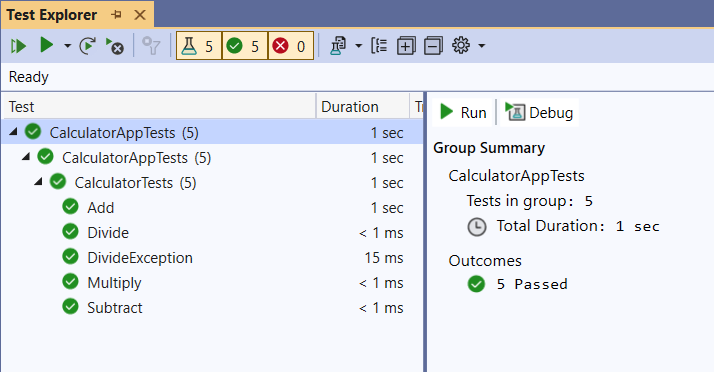Click passed icon beside Add test

70,207
